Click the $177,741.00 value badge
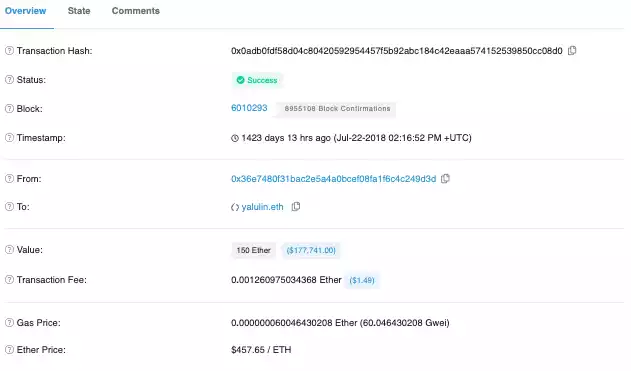This screenshot has width=631, height=371. tap(311, 250)
